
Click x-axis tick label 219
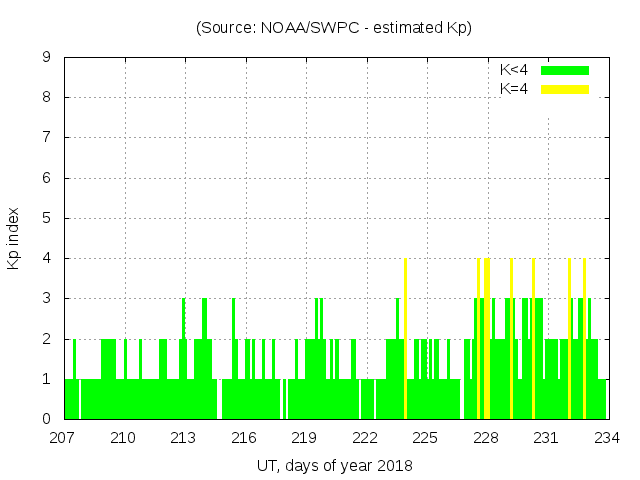(304, 438)
